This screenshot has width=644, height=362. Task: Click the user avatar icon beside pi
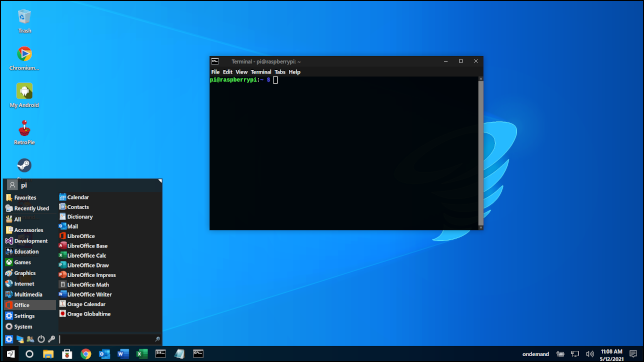tap(12, 185)
